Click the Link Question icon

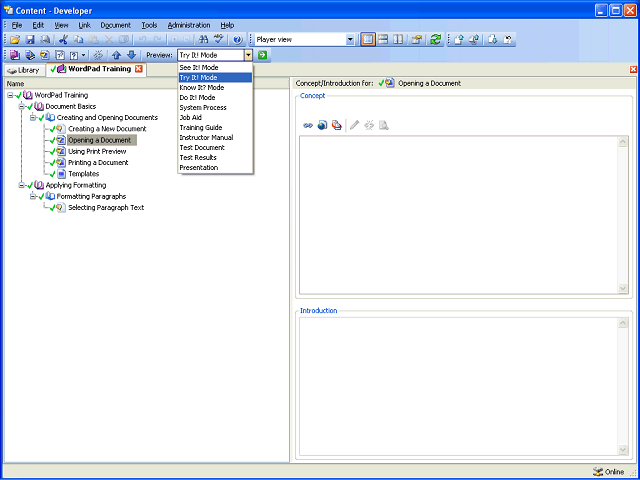pos(60,55)
